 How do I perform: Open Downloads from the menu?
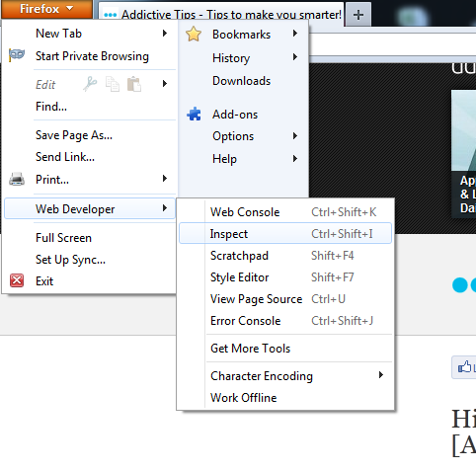click(243, 81)
